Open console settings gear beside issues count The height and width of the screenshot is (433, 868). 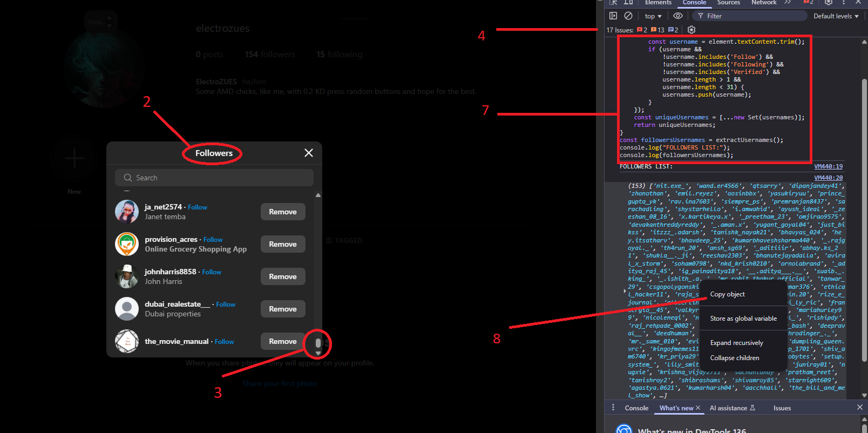tap(691, 30)
